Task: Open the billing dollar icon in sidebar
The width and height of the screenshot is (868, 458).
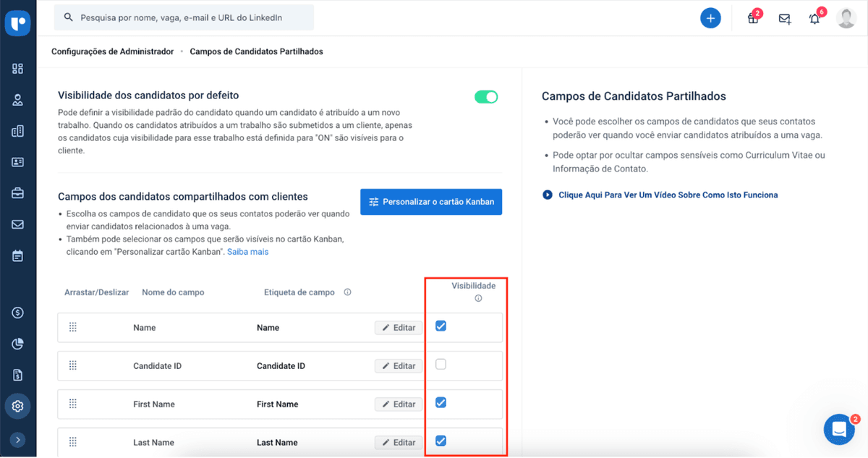Action: [x=18, y=313]
